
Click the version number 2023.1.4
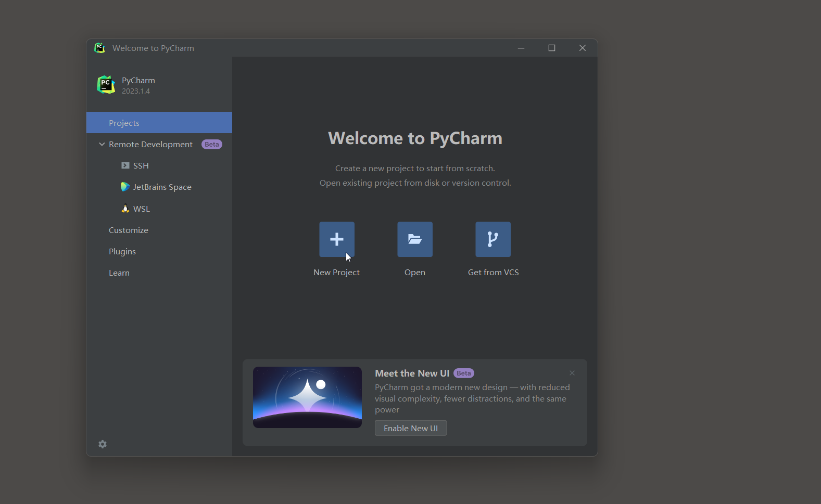tap(136, 91)
